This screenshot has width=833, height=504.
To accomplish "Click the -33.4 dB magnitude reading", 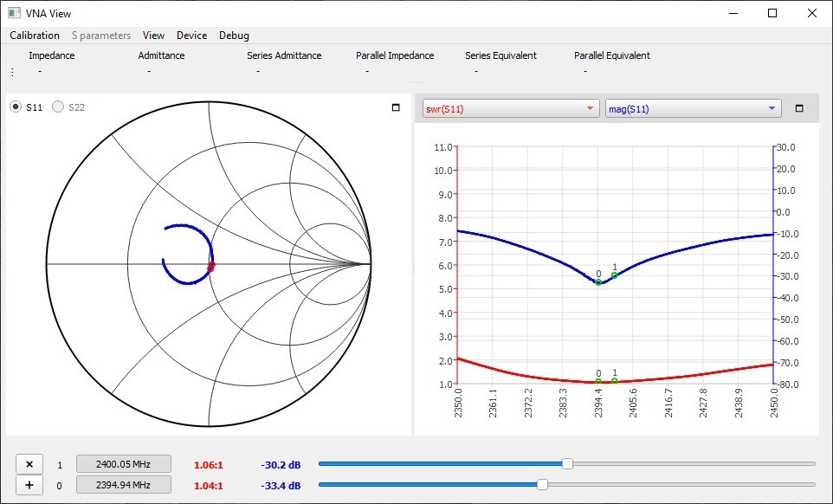I will pos(281,486).
